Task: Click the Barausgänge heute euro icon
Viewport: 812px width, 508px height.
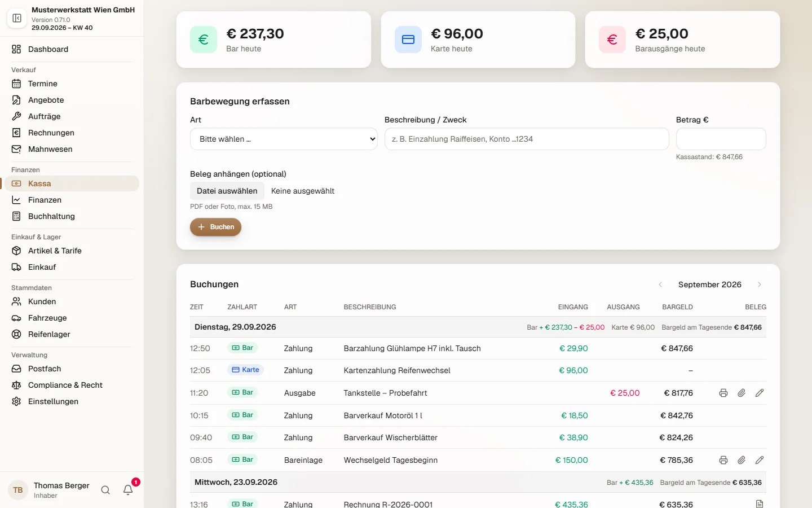Action: (612, 40)
